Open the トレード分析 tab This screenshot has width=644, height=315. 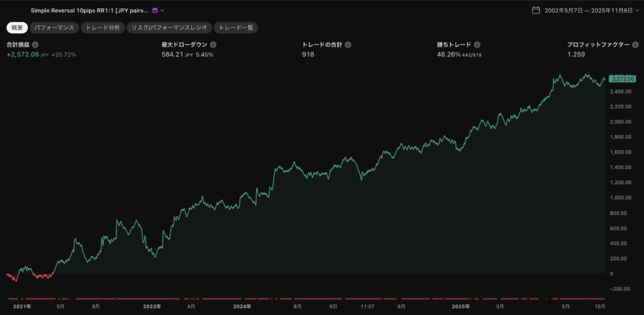102,28
